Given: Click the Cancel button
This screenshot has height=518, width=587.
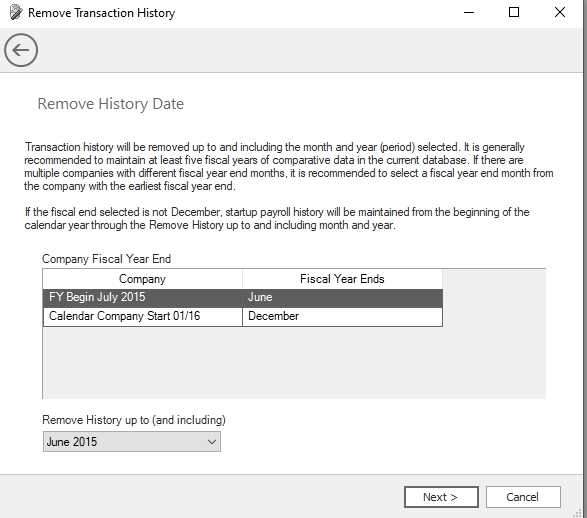Looking at the screenshot, I should [x=523, y=497].
